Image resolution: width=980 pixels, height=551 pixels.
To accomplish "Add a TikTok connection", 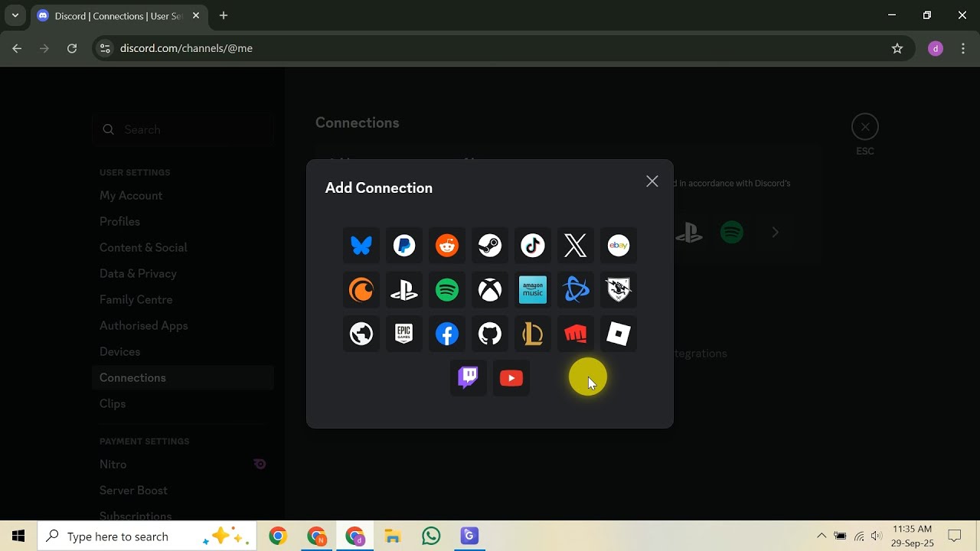I will (x=533, y=246).
